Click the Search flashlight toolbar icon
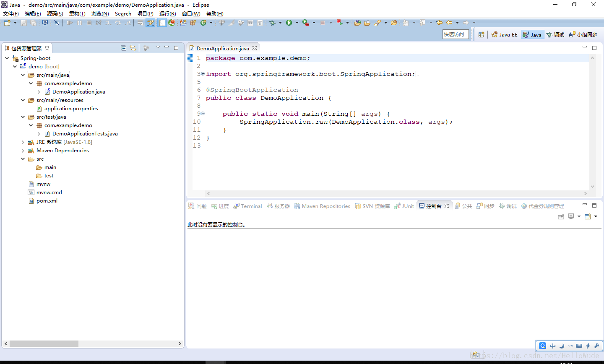 coord(377,23)
